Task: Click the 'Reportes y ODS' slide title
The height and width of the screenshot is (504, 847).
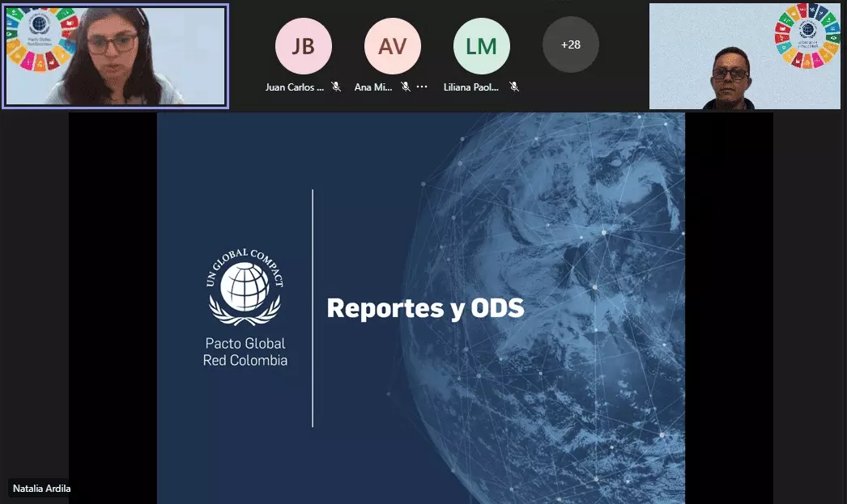Action: tap(425, 308)
